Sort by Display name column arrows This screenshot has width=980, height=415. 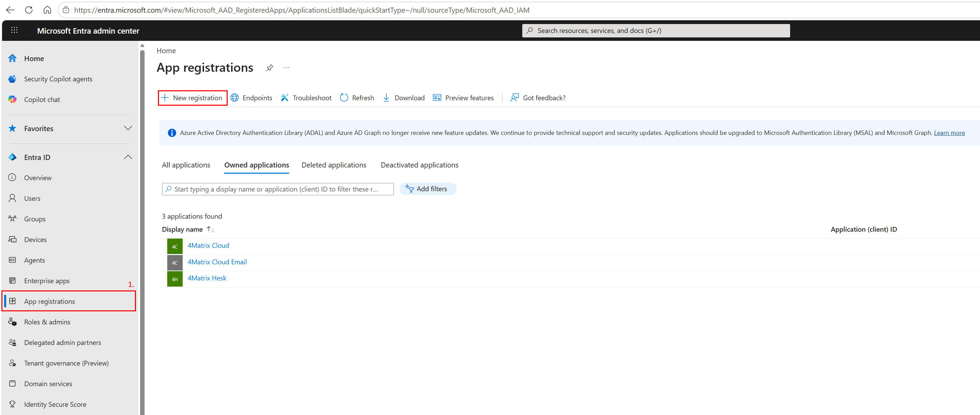coord(211,229)
